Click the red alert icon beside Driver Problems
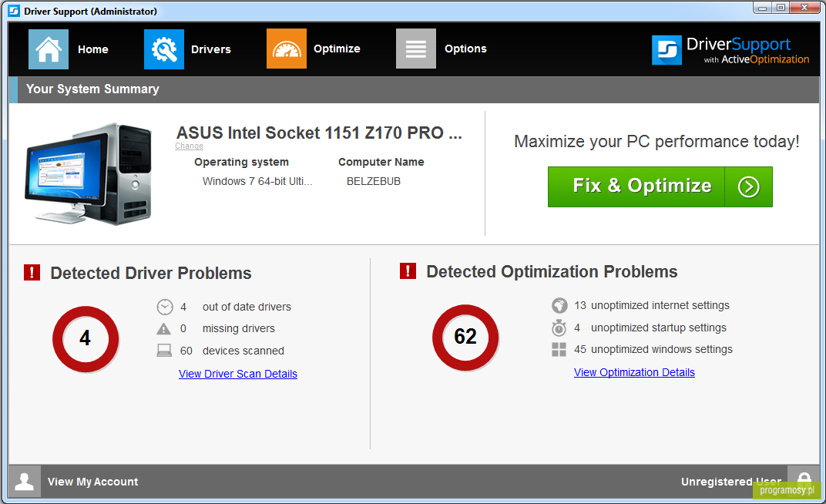The image size is (826, 504). [32, 272]
